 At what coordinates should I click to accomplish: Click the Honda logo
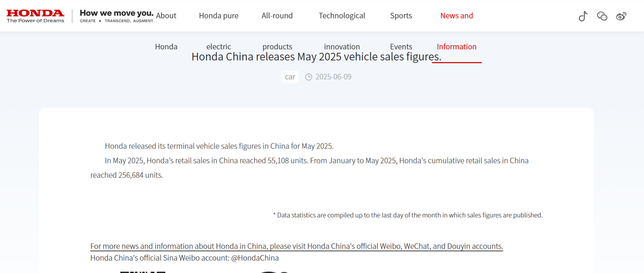pos(35,16)
